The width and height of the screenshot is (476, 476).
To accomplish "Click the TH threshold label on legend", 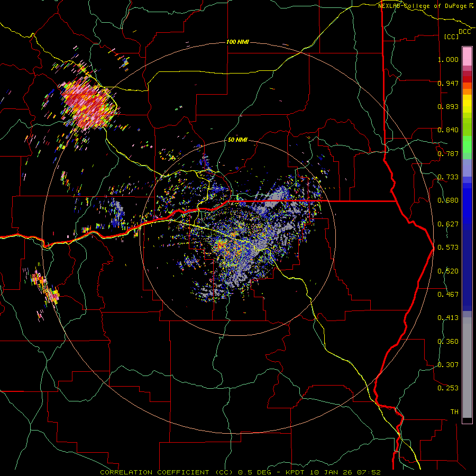I will (454, 412).
